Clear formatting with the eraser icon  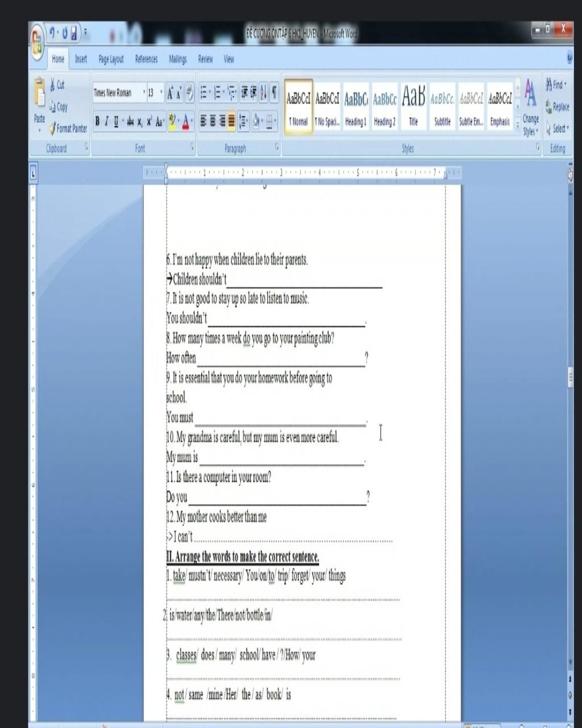click(190, 93)
